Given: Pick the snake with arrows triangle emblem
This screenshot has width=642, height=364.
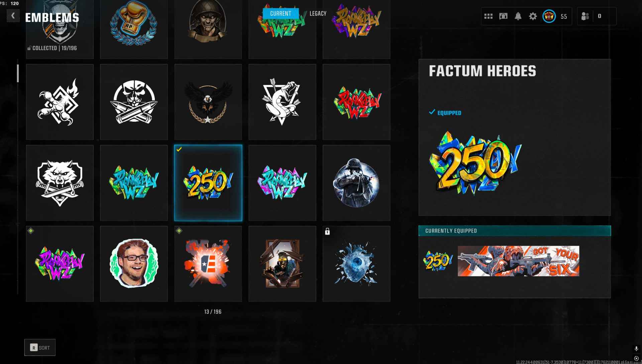Looking at the screenshot, I should 282,102.
